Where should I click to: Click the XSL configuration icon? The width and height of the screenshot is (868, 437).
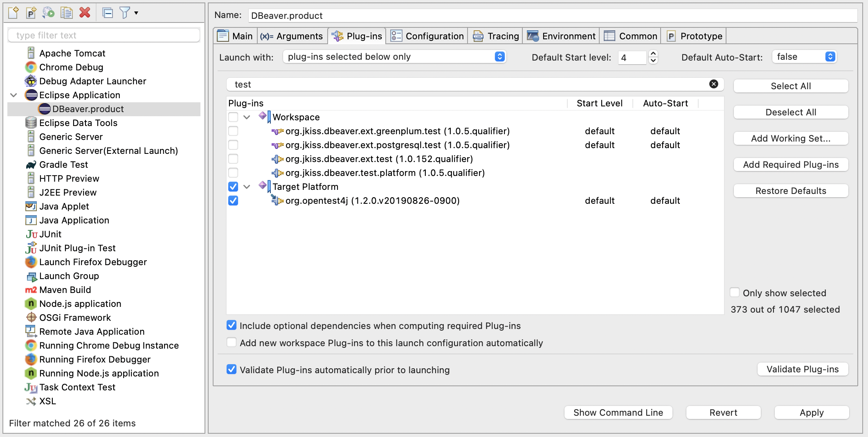[x=31, y=401]
